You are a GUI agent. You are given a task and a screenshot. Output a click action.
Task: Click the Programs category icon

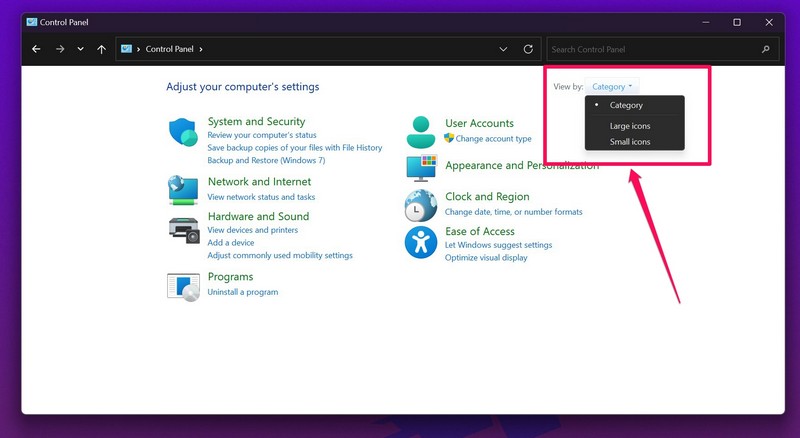(183, 286)
